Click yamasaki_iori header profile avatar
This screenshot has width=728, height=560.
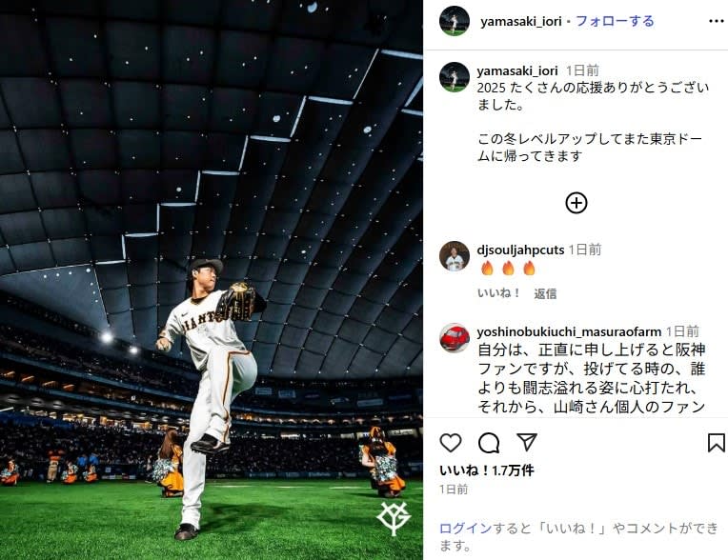pyautogui.click(x=455, y=21)
